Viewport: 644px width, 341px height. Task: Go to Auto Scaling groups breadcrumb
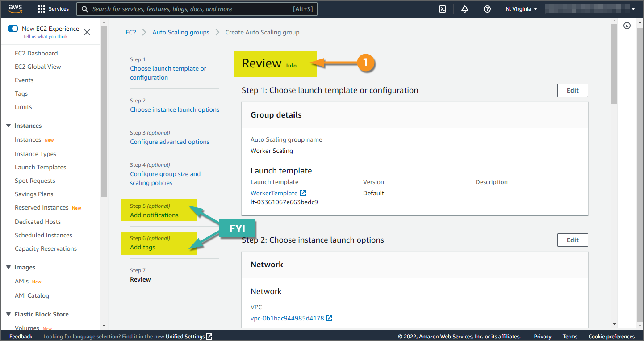coord(181,32)
